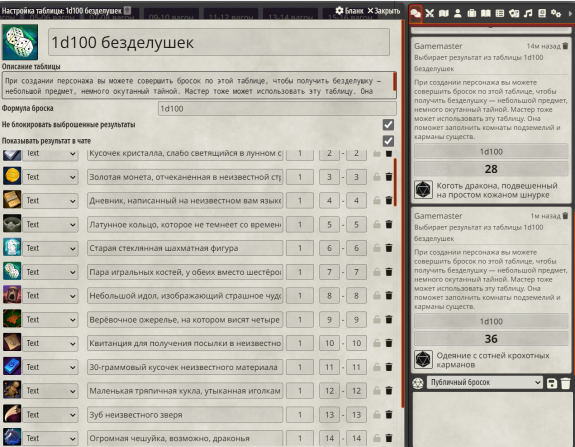Open the Combat Encounters sidebar tab
Screen dimensions: 575x447
430,14
